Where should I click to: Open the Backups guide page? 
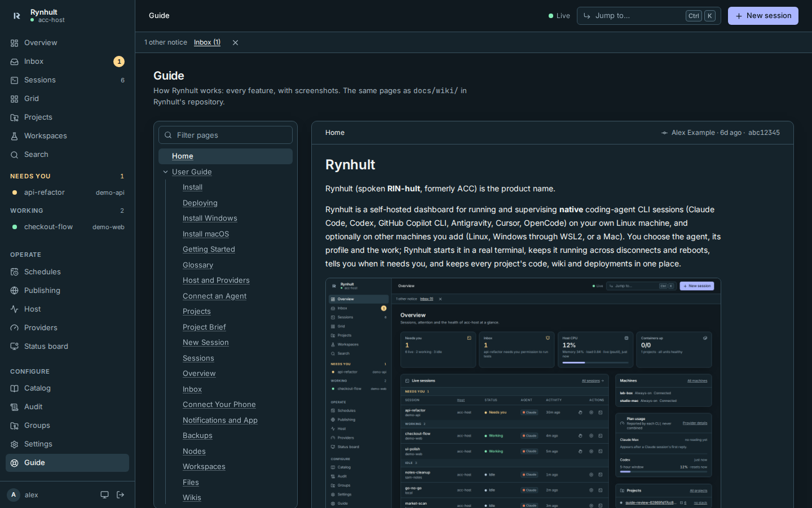[197, 436]
